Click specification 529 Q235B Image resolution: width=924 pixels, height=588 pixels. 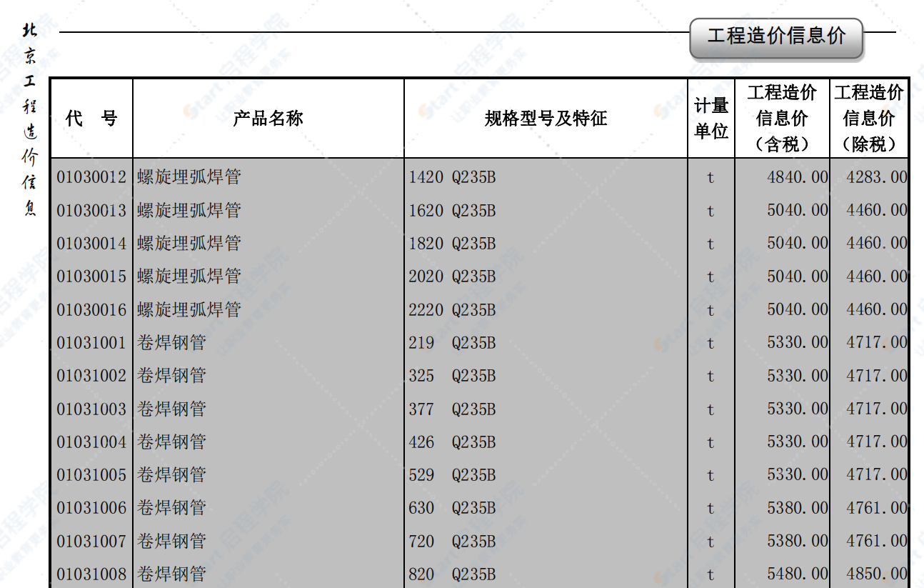tap(452, 475)
